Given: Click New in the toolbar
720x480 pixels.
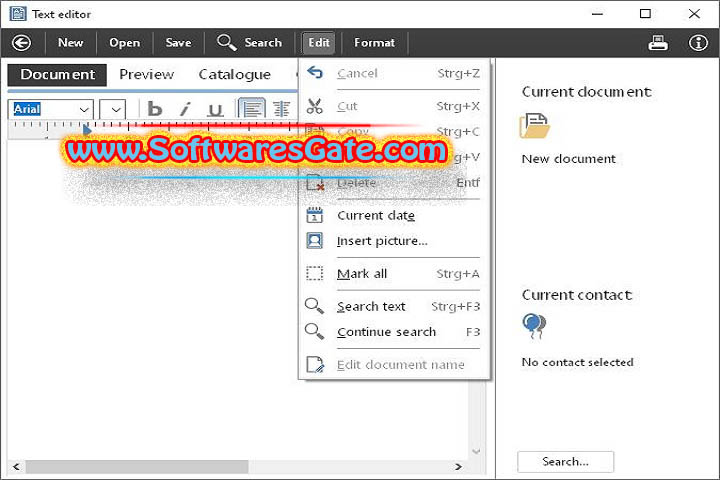Looking at the screenshot, I should click(70, 43).
